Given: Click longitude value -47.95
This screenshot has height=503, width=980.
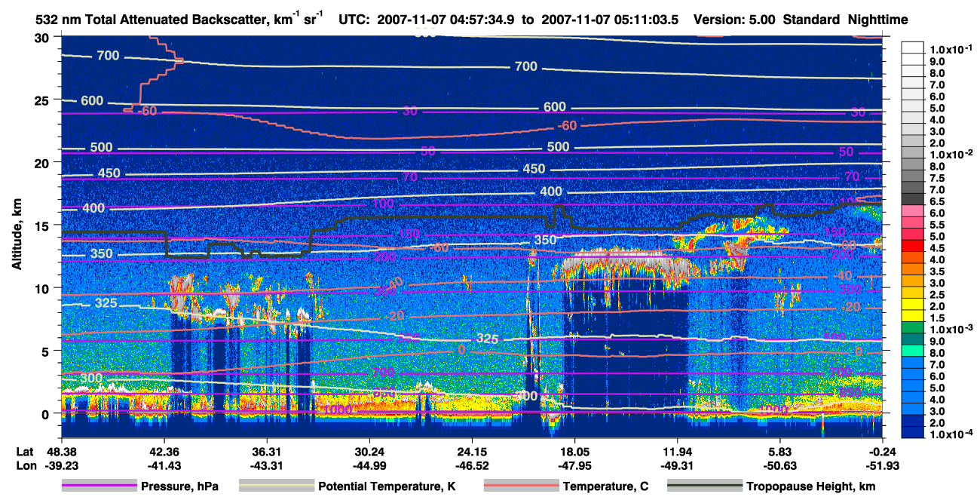Looking at the screenshot, I should click(x=575, y=465).
